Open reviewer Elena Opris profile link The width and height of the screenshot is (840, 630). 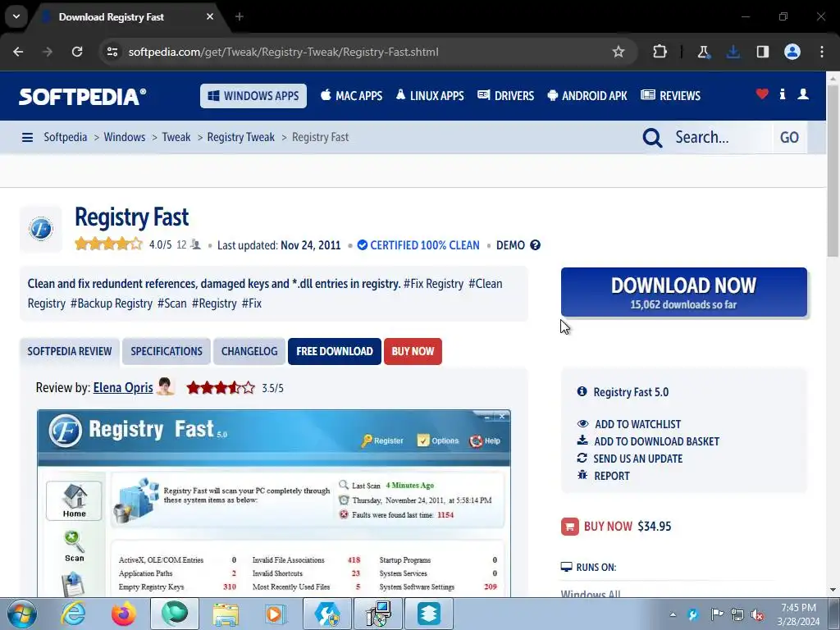tap(123, 387)
